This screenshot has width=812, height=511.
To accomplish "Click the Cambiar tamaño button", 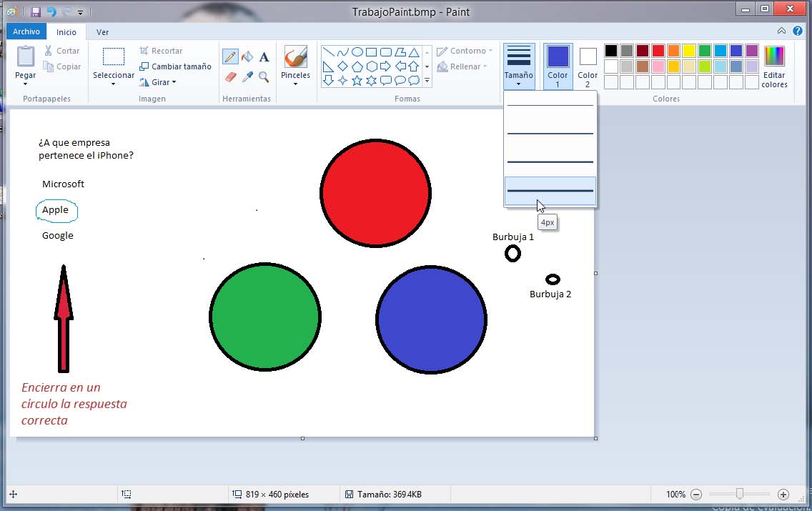I will [175, 66].
